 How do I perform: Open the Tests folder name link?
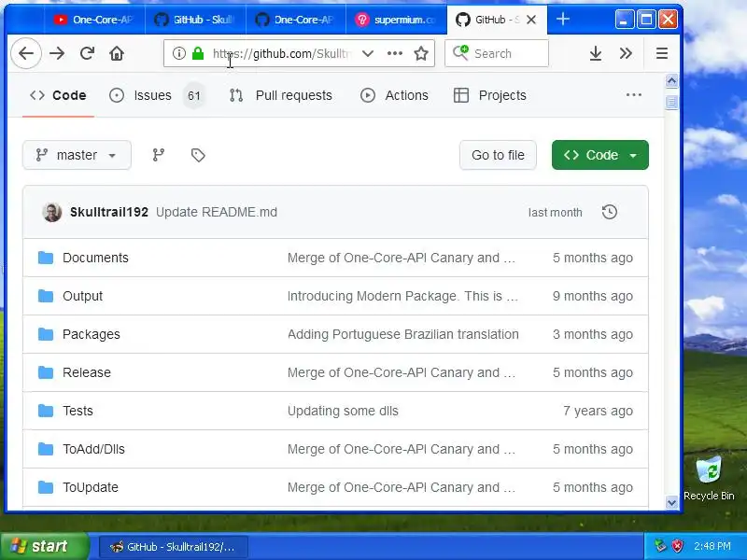(78, 411)
